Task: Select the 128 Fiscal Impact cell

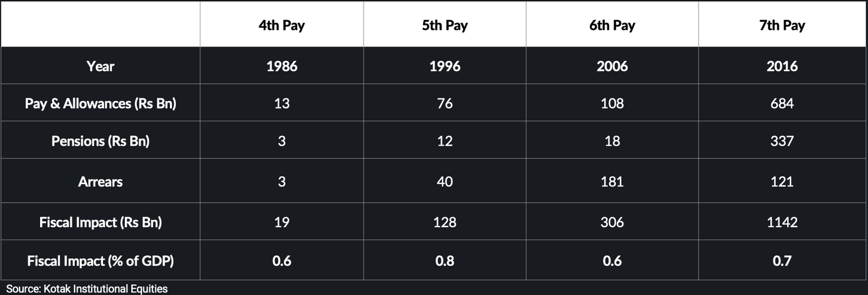Action: pyautogui.click(x=445, y=222)
